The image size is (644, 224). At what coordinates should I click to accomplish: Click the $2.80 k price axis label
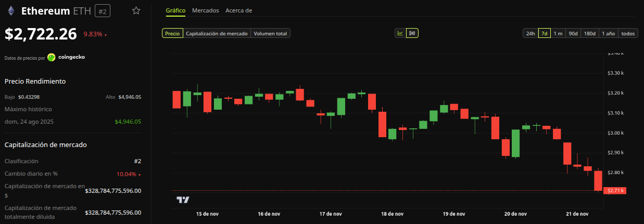click(615, 173)
